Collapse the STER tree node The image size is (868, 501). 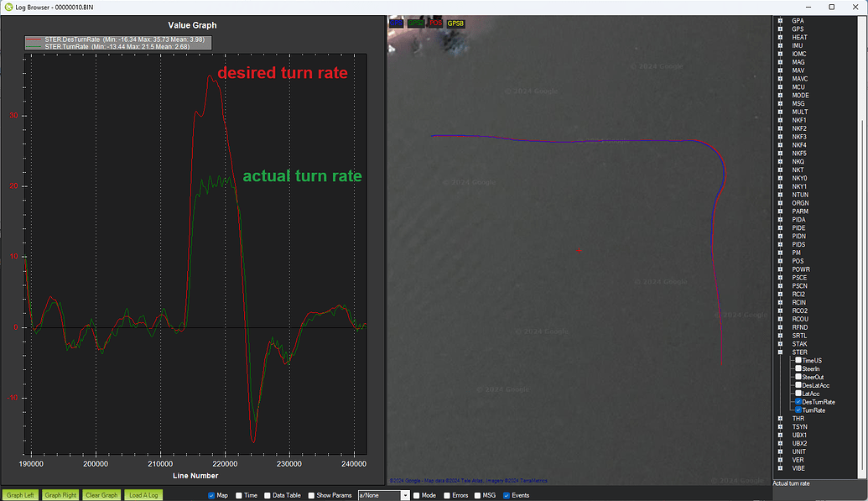tap(781, 352)
